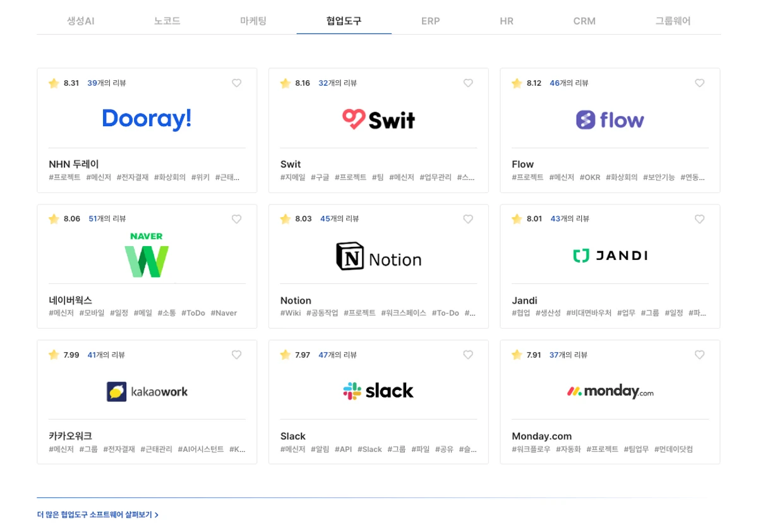Open the CRM tab
Screen dimensions: 758x532
pos(584,21)
